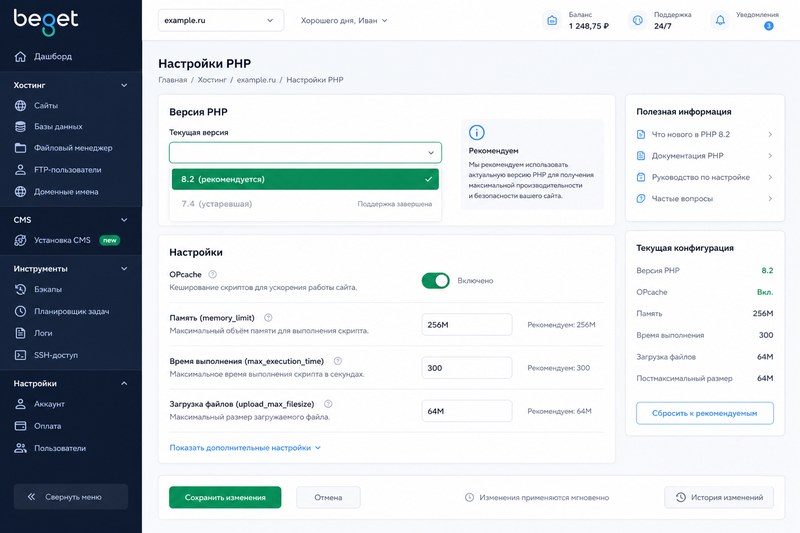Click the Task scheduler clock icon
The image size is (800, 533).
20,311
